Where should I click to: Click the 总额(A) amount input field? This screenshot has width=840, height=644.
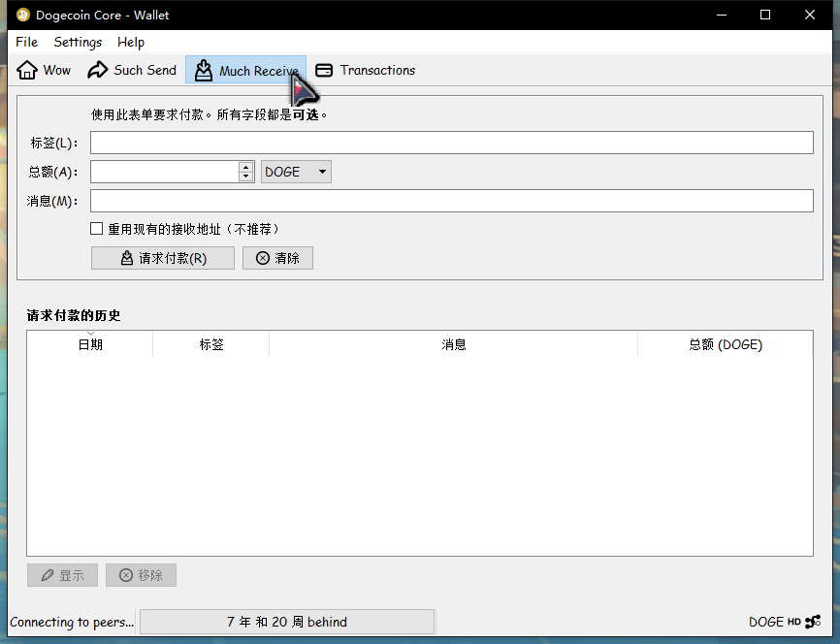pos(164,172)
